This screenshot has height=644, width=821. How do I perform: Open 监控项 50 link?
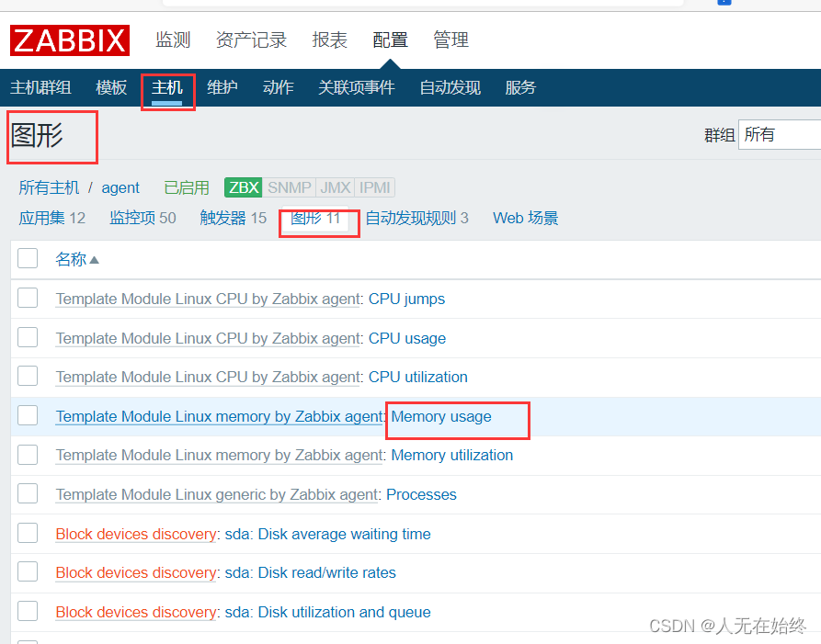[x=143, y=218]
